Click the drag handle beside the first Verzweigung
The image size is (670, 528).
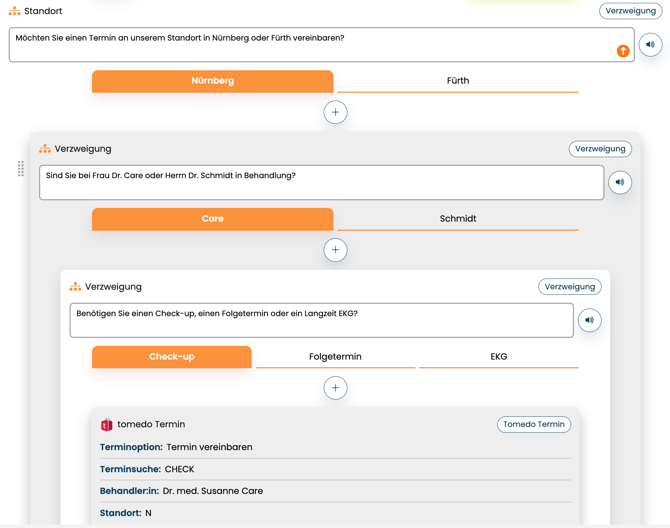click(21, 169)
